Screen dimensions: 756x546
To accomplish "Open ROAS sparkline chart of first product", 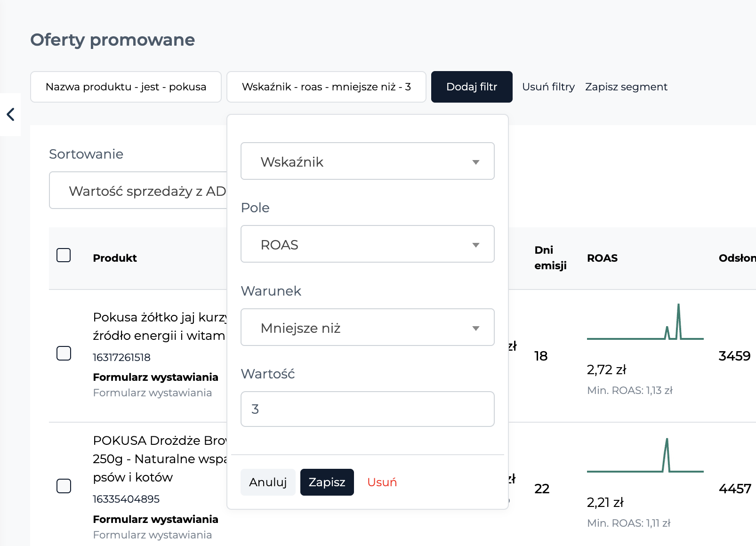I will point(645,322).
